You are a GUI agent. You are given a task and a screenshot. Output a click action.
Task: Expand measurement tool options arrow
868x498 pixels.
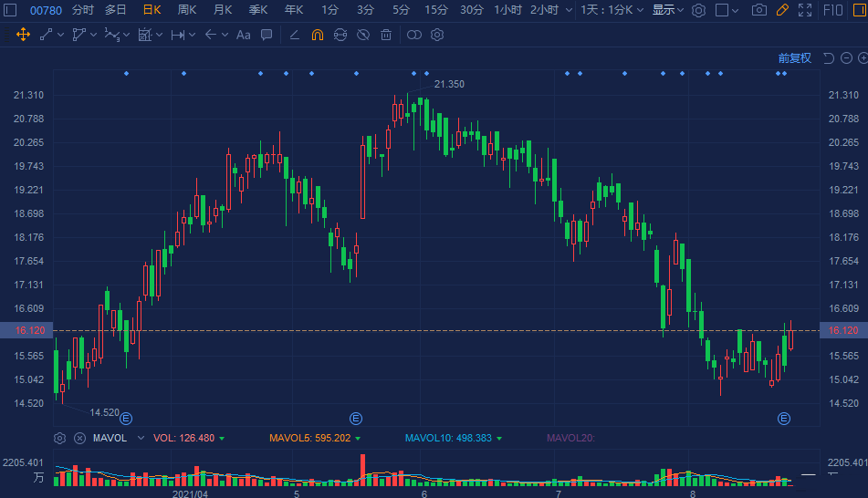[x=160, y=35]
